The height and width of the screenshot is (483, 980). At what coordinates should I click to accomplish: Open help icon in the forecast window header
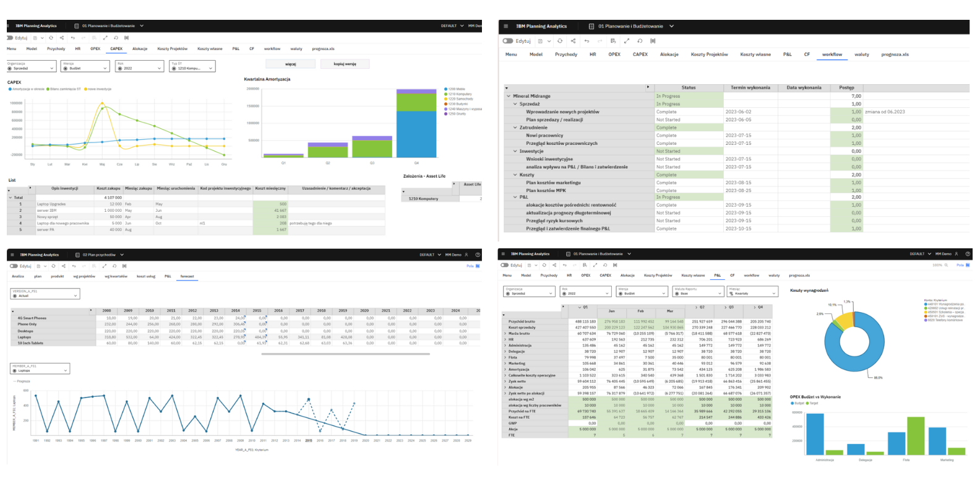(x=478, y=255)
